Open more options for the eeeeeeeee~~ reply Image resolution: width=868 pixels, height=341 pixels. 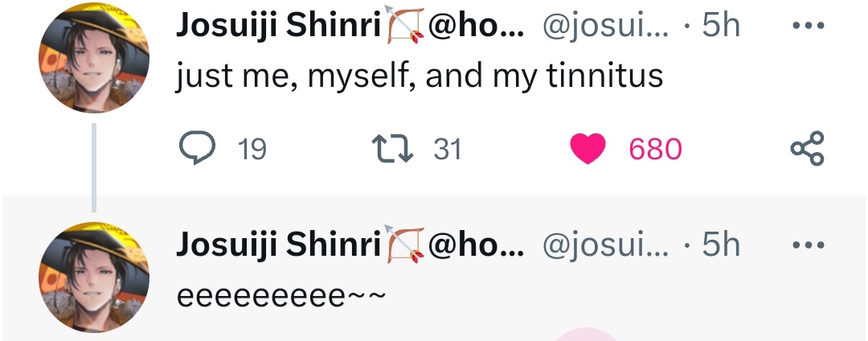pos(808,245)
